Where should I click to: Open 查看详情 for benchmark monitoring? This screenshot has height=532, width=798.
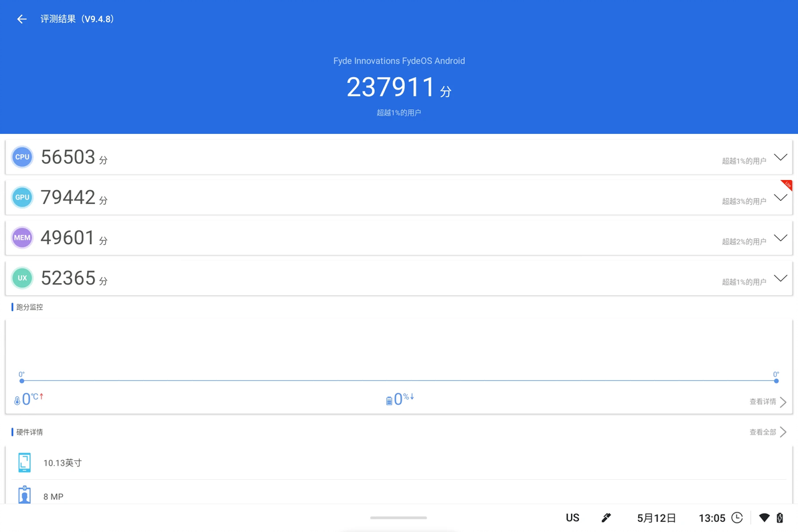coord(768,402)
